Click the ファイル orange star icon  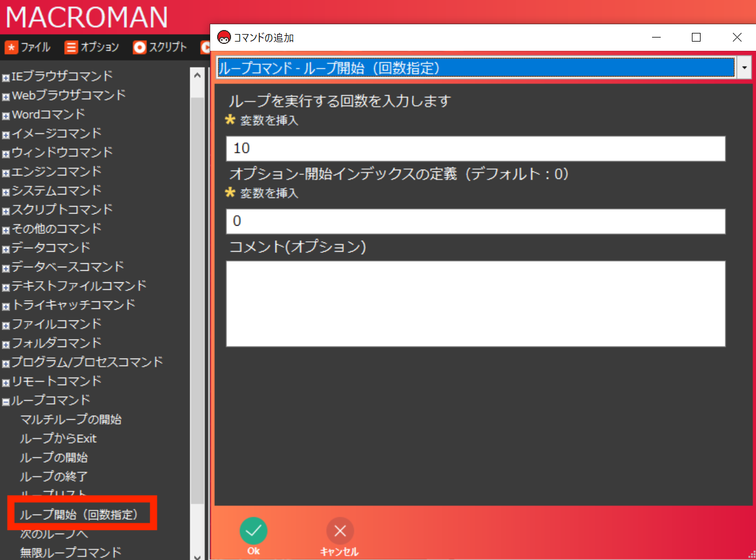click(x=12, y=47)
